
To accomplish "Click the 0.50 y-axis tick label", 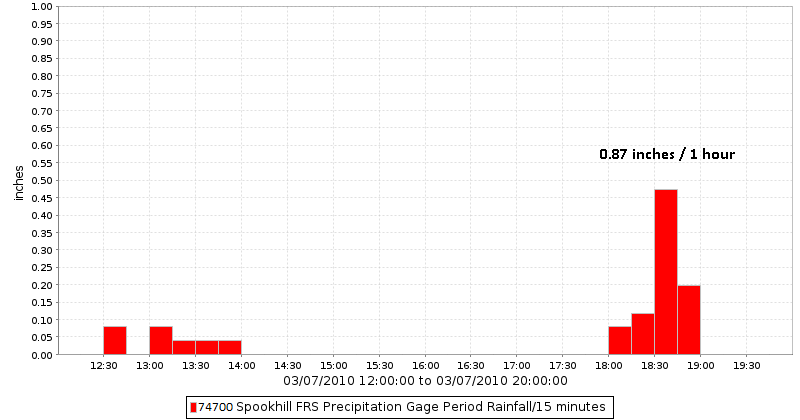I will pyautogui.click(x=42, y=181).
